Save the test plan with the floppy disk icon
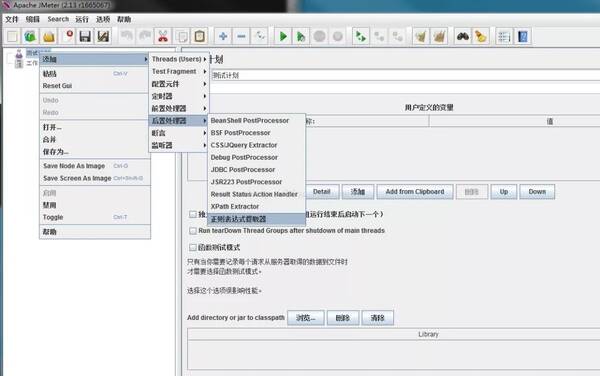Screen dimensions: 600x376 [85, 36]
